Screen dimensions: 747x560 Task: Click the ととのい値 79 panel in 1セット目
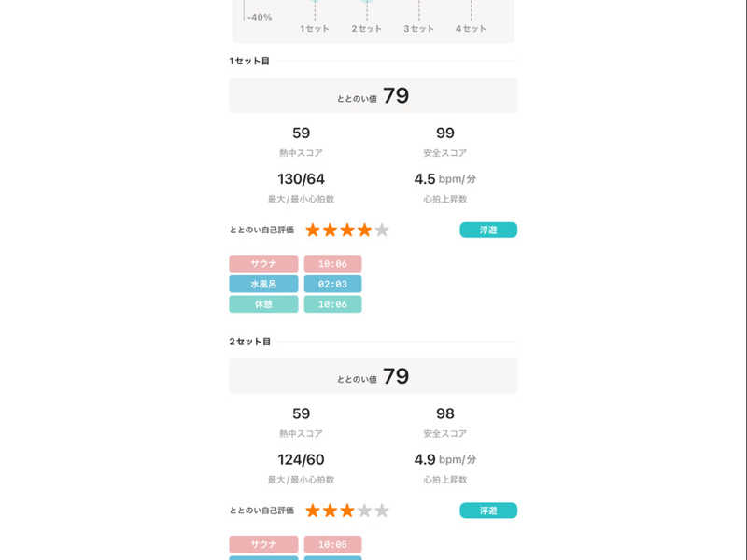coord(373,96)
